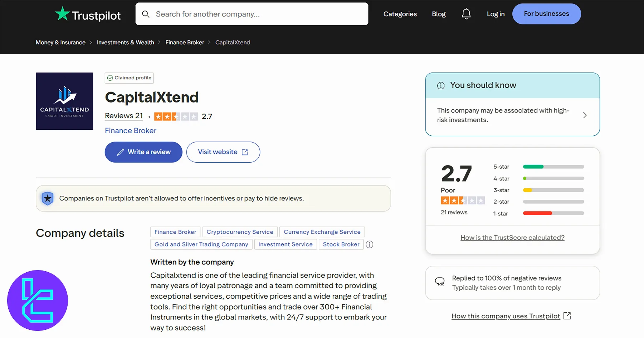Focus the company search field
The width and height of the screenshot is (644, 338).
tap(258, 14)
